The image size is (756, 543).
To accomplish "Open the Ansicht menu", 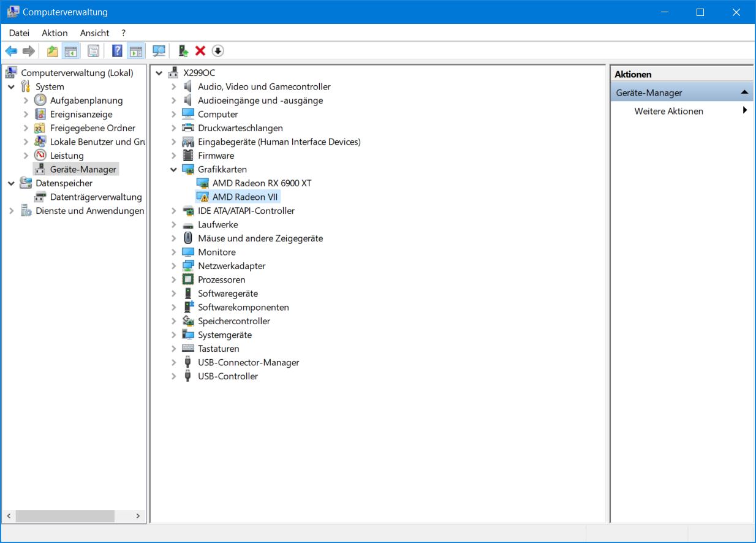I will click(94, 33).
